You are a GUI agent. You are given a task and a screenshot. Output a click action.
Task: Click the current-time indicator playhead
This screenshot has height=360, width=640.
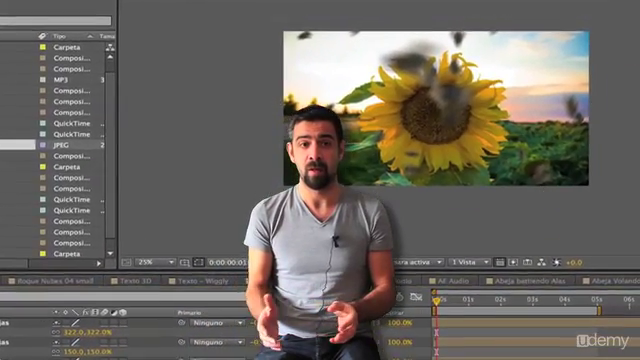point(436,301)
